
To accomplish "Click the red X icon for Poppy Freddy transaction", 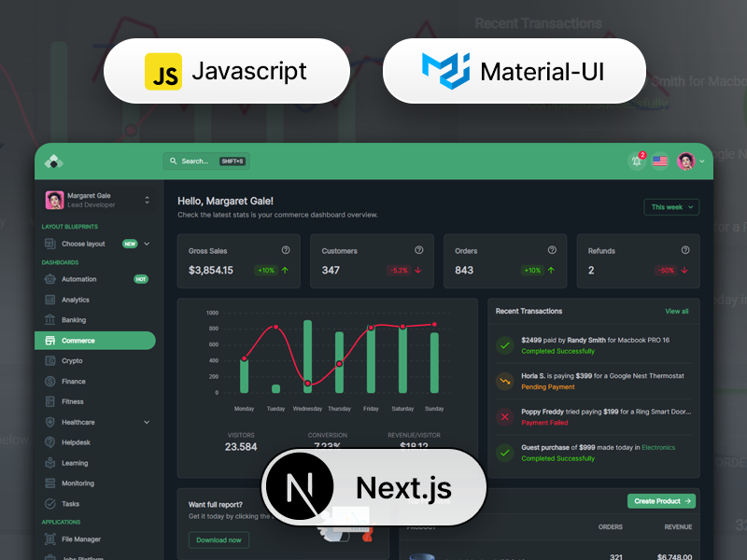I will coord(505,417).
